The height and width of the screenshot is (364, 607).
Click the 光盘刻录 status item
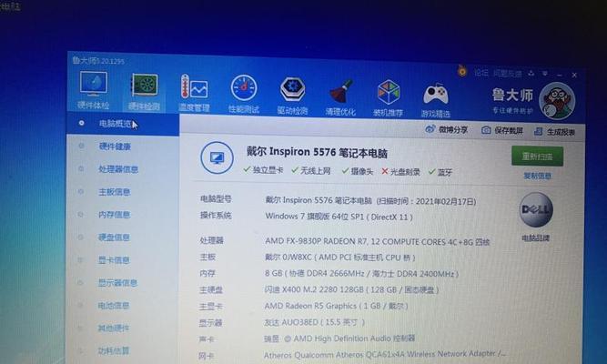[401, 172]
